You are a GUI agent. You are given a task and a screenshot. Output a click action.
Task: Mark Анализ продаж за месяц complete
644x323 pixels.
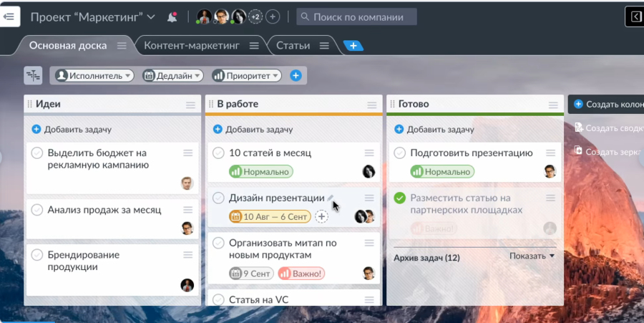coord(37,210)
